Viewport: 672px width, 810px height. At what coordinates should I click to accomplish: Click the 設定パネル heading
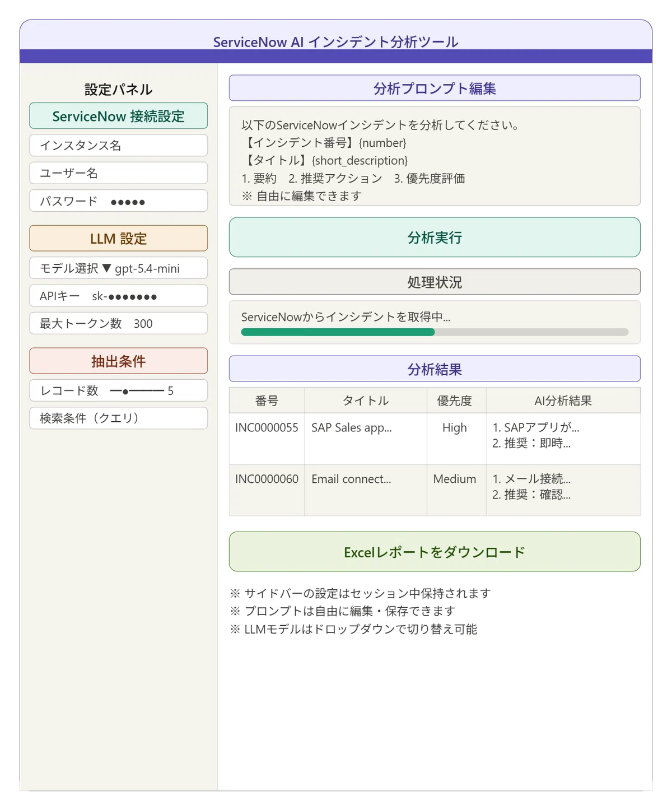click(118, 89)
